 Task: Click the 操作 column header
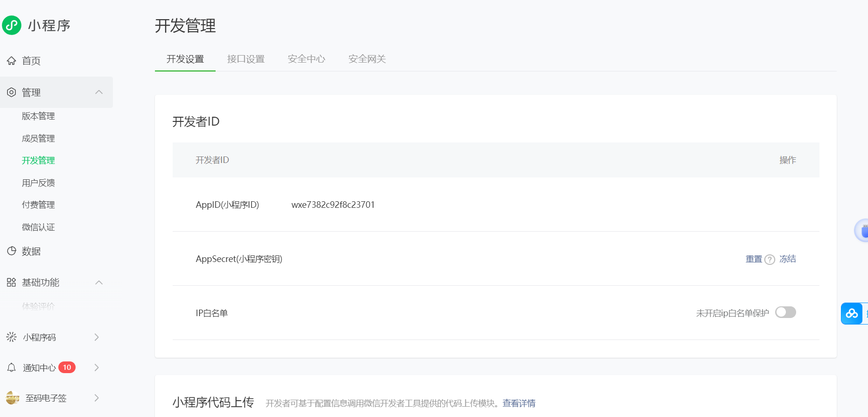[788, 160]
